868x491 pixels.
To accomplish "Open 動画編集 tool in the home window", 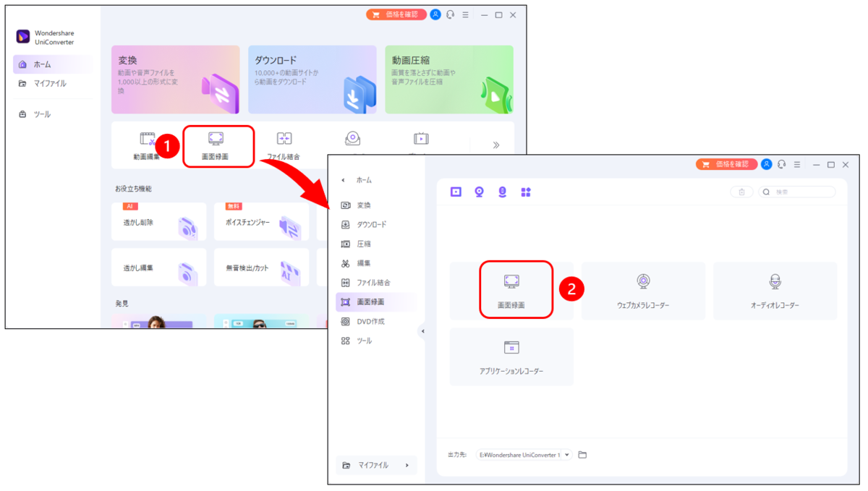I will point(147,145).
